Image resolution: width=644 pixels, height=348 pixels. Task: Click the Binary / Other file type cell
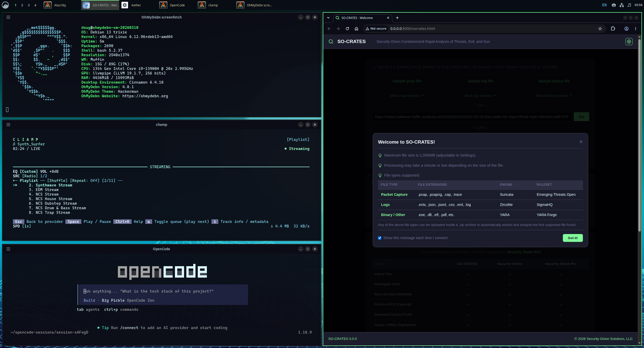tap(393, 215)
